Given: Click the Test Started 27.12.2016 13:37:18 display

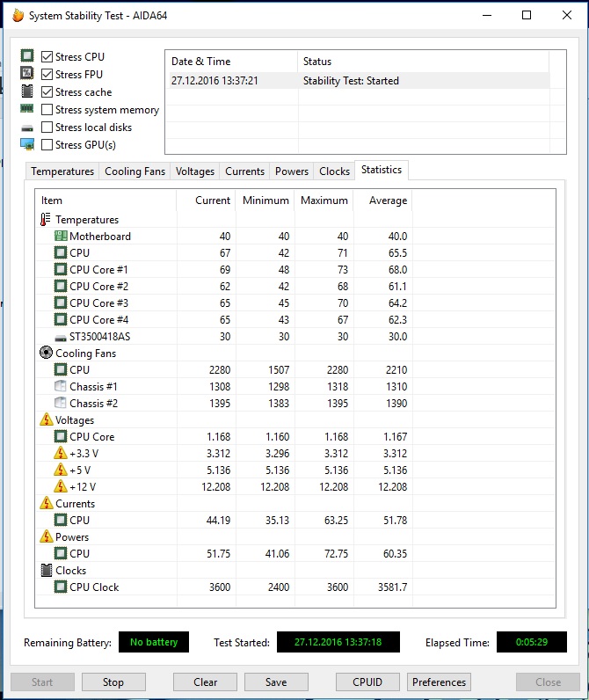Looking at the screenshot, I should 338,642.
